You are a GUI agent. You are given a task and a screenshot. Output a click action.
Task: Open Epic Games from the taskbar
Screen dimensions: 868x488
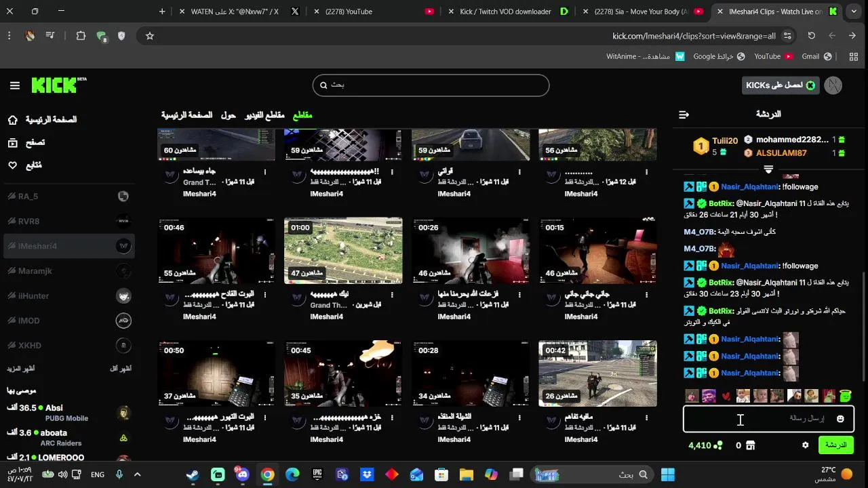click(x=317, y=474)
